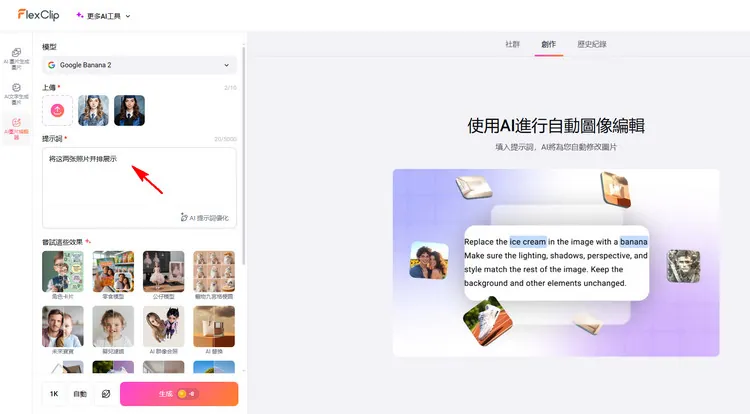Select the 創作 tab
Image resolution: width=750 pixels, height=414 pixels.
[x=548, y=44]
